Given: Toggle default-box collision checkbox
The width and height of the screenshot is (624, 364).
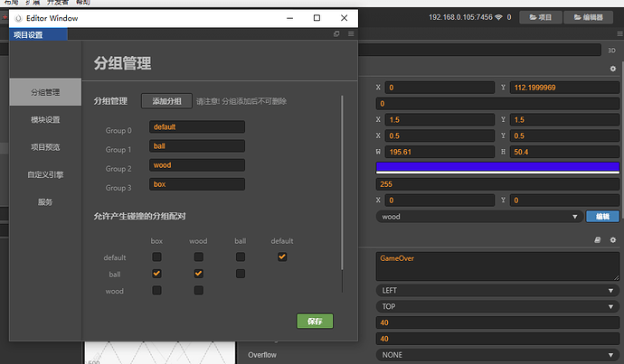Looking at the screenshot, I should tap(156, 257).
